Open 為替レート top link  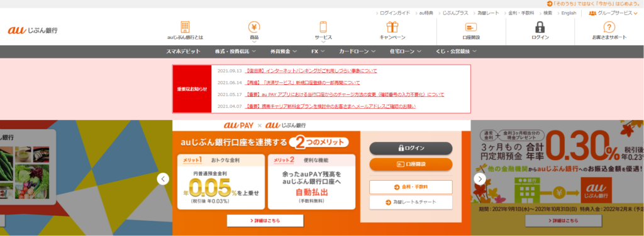[488, 13]
